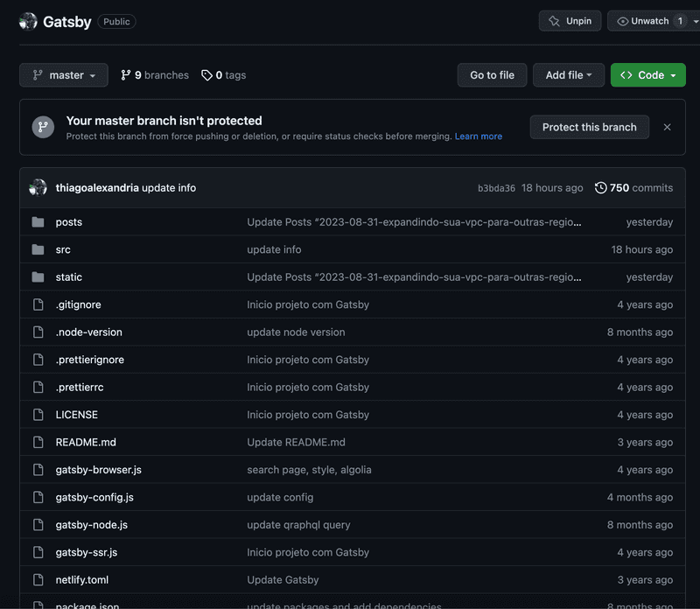The width and height of the screenshot is (700, 609).
Task: Click the file icon beside netlify.toml
Action: click(38, 580)
